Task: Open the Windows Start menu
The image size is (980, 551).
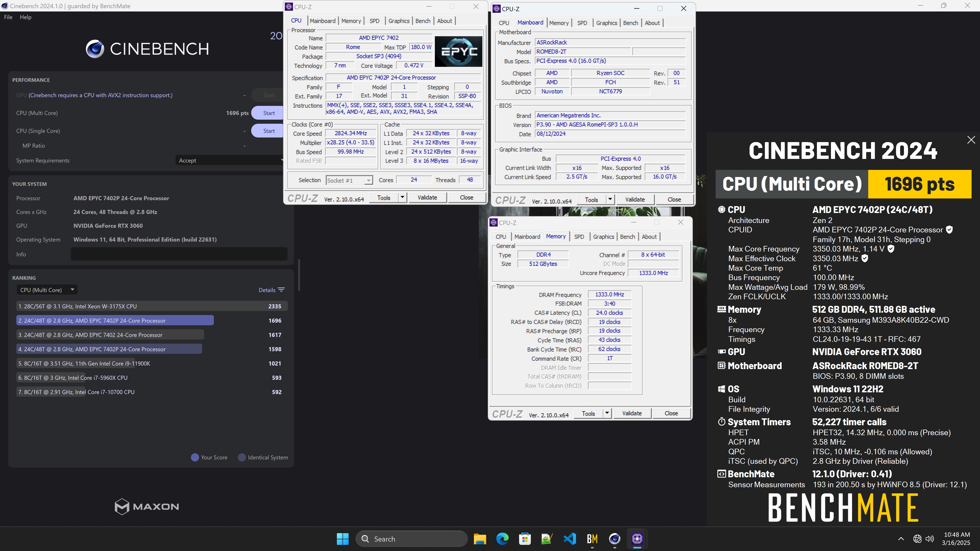Action: pos(342,539)
